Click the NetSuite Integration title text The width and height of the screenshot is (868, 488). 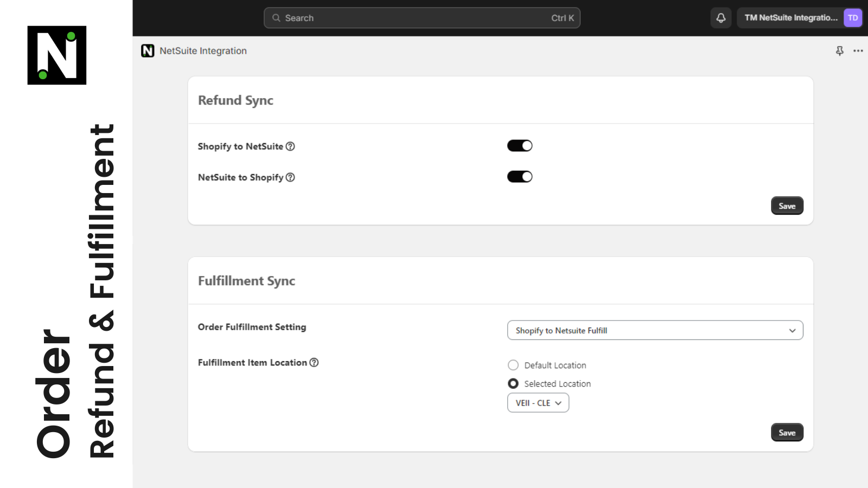(203, 51)
